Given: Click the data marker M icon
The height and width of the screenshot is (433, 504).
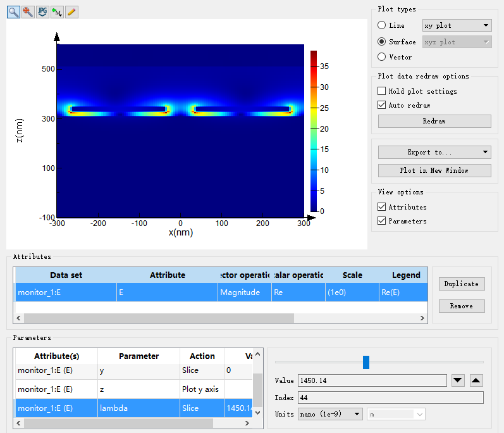Looking at the screenshot, I should (x=57, y=12).
